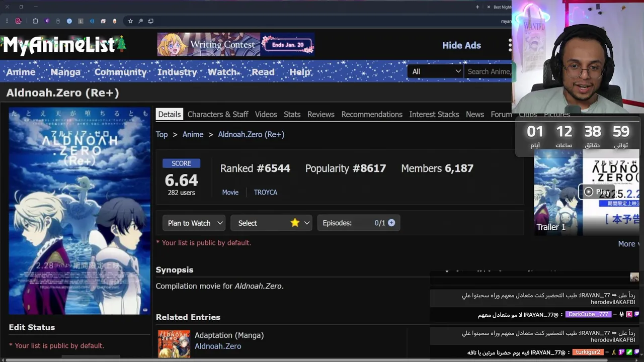Click the Members 6,187 text

coord(437,168)
